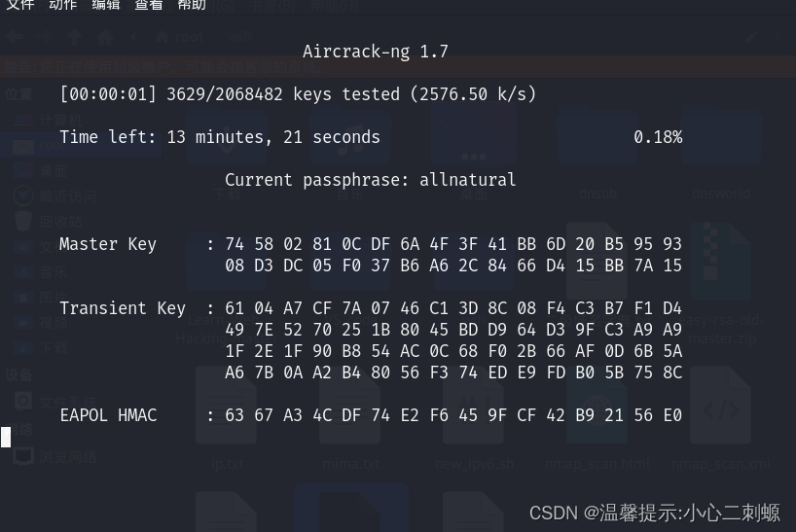Click the 0.18% progress percentage
Screen dimensions: 796x532
pyautogui.click(x=657, y=137)
